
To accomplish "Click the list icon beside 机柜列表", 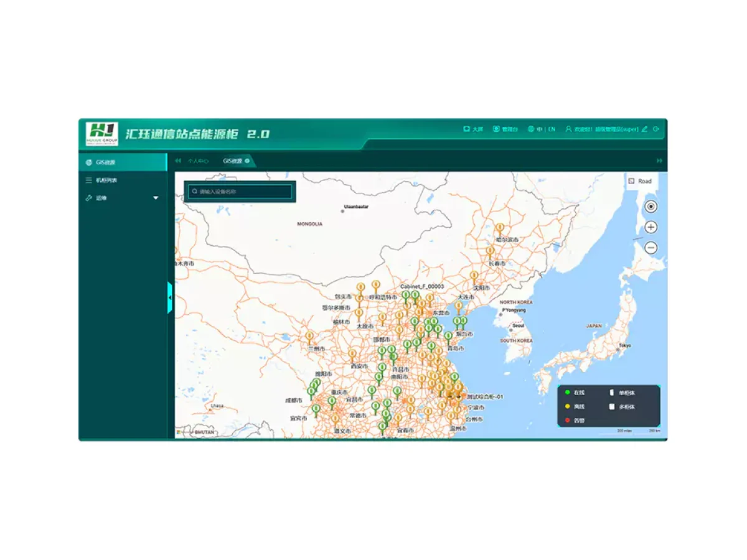I will 88,180.
